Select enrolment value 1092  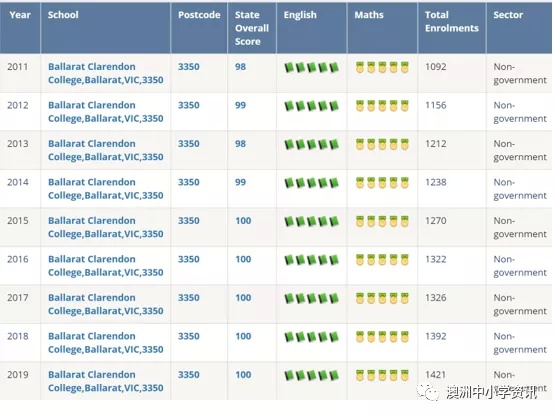coord(436,67)
